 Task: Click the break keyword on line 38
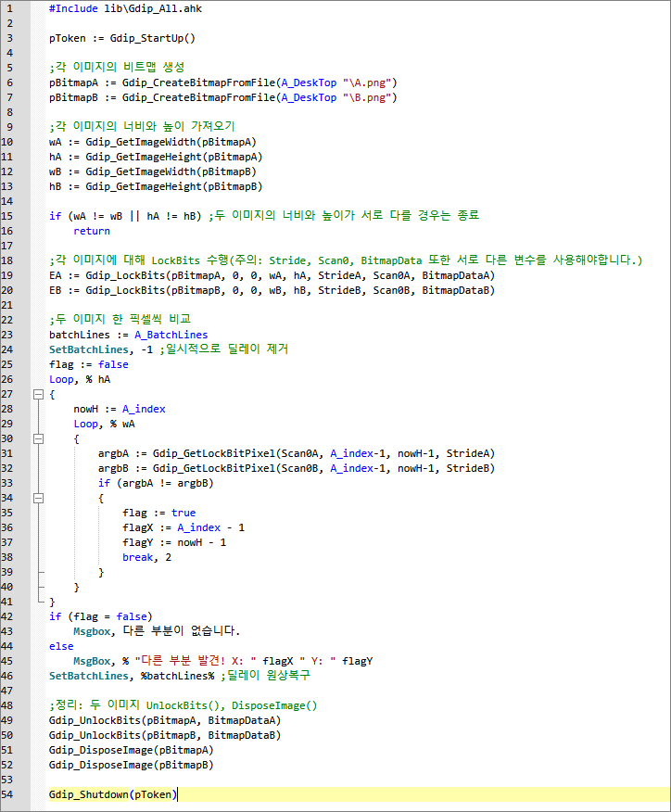click(x=138, y=558)
